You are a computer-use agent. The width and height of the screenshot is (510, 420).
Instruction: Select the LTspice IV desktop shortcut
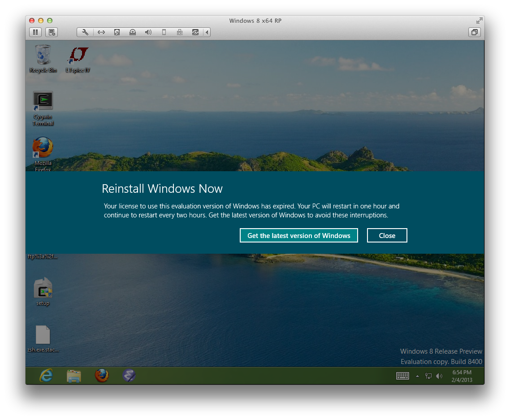pos(78,60)
